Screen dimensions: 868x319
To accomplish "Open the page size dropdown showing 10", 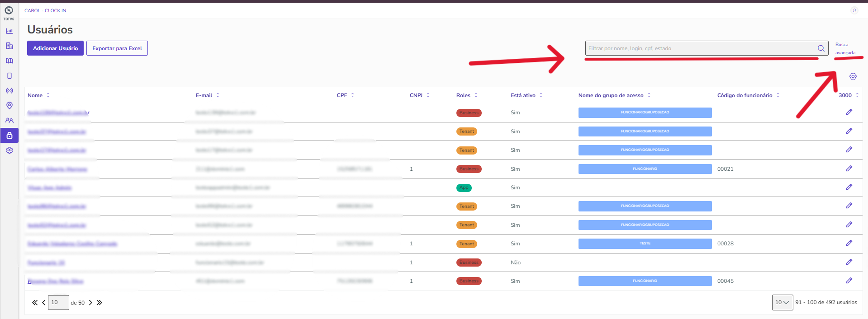I will tap(782, 302).
